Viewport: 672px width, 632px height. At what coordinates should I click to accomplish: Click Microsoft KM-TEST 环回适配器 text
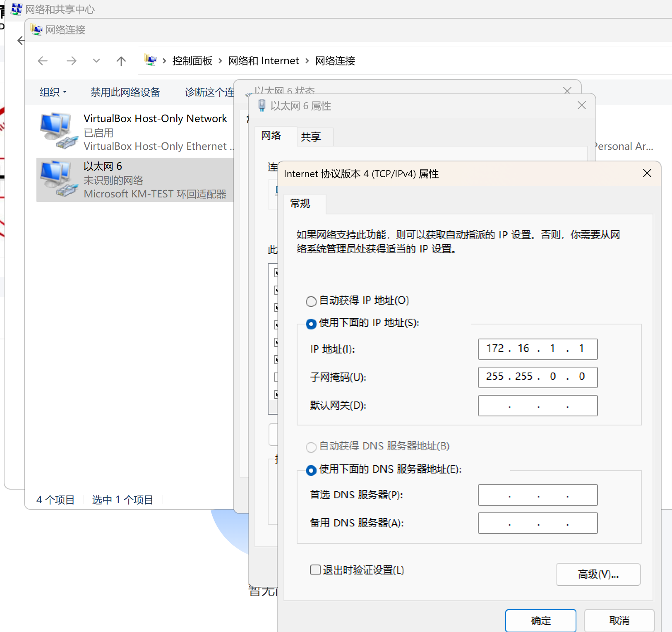(155, 194)
